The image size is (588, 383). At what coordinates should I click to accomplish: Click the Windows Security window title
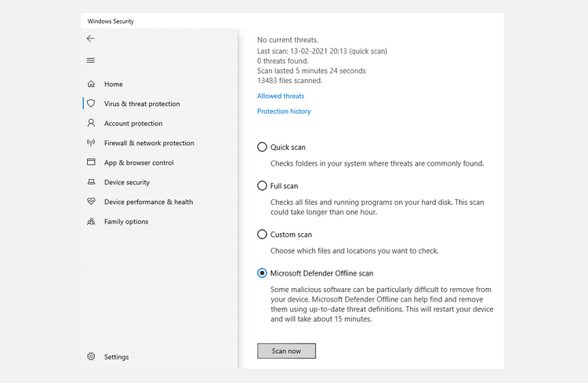click(x=111, y=21)
